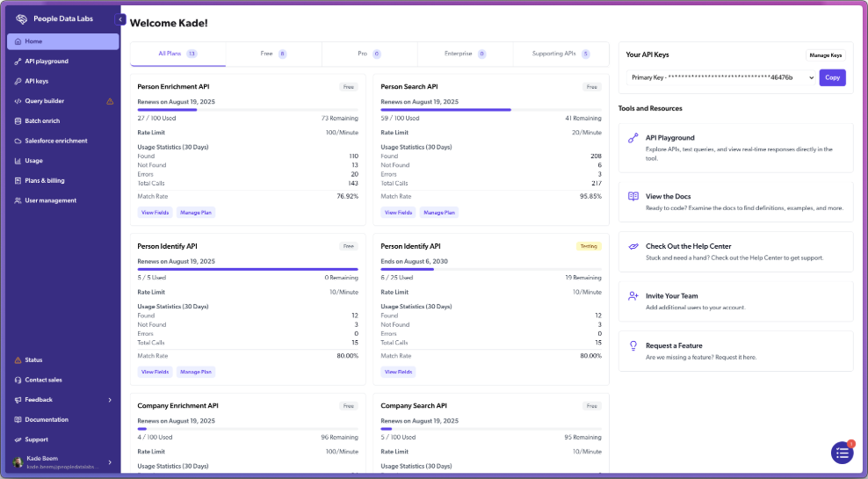Open the Check Out the Help Center card

tap(735, 251)
